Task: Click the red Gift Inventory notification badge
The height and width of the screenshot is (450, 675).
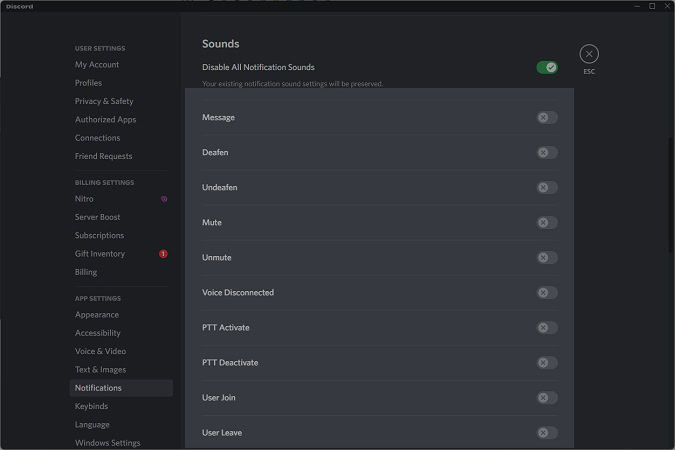Action: [164, 254]
